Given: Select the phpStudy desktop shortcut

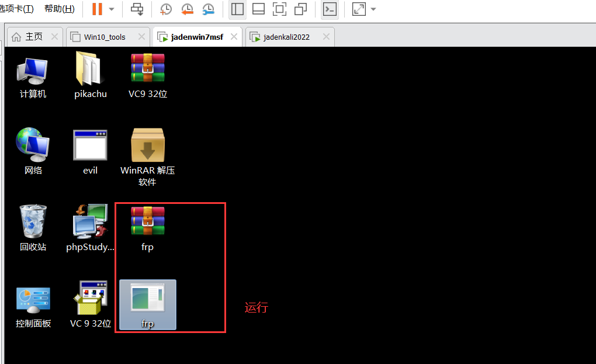Looking at the screenshot, I should (x=90, y=228).
